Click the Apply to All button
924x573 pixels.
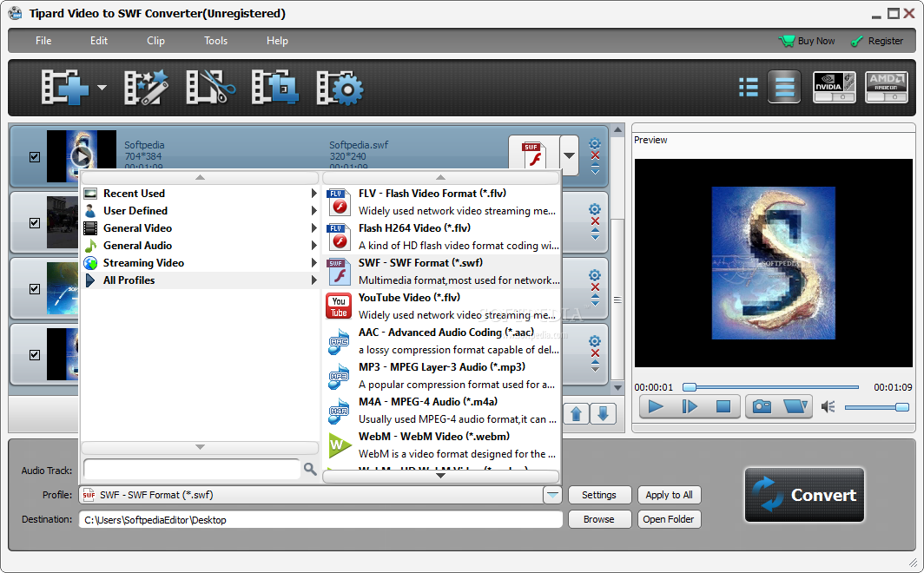coord(669,495)
